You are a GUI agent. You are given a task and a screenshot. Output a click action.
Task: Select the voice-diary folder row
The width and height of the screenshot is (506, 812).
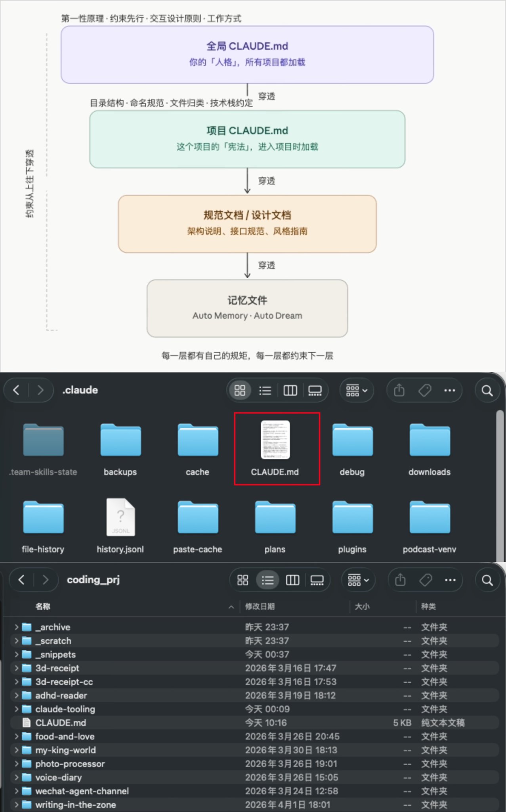point(254,778)
